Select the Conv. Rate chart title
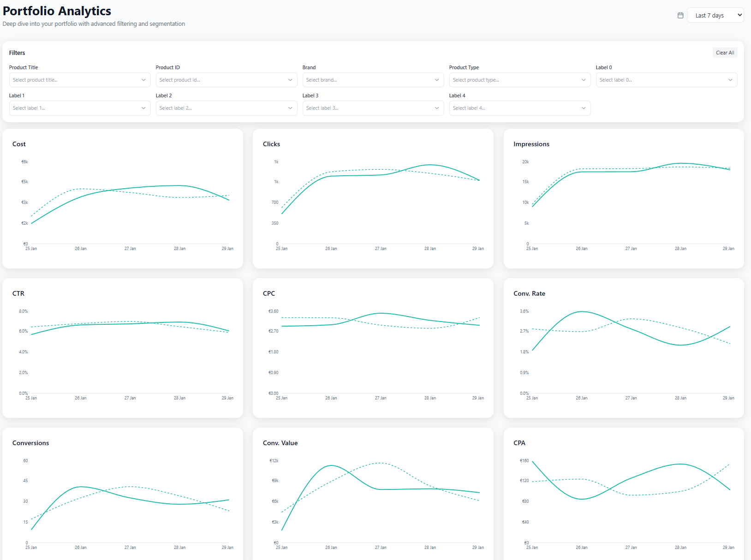 529,293
